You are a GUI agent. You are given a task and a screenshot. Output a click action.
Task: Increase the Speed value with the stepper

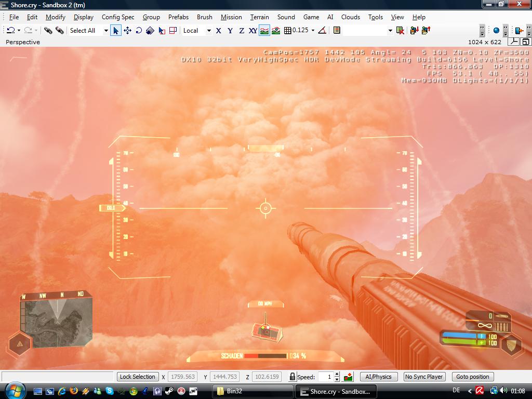point(337,374)
